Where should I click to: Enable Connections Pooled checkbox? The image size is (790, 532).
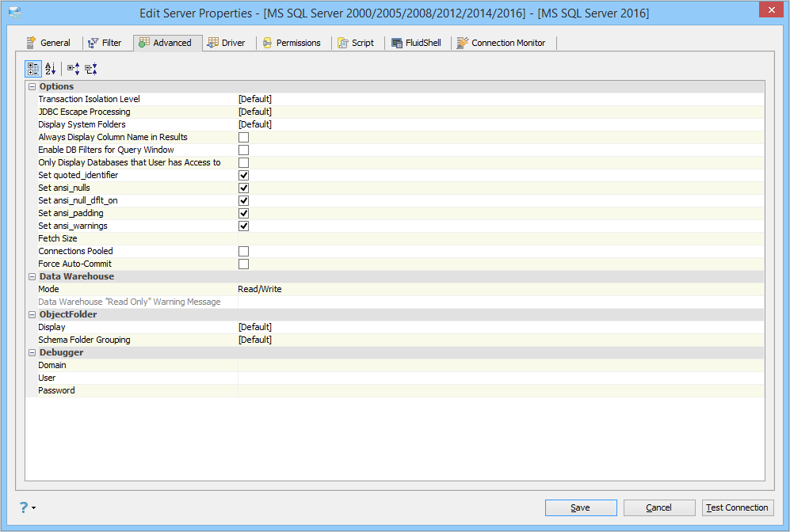[243, 251]
